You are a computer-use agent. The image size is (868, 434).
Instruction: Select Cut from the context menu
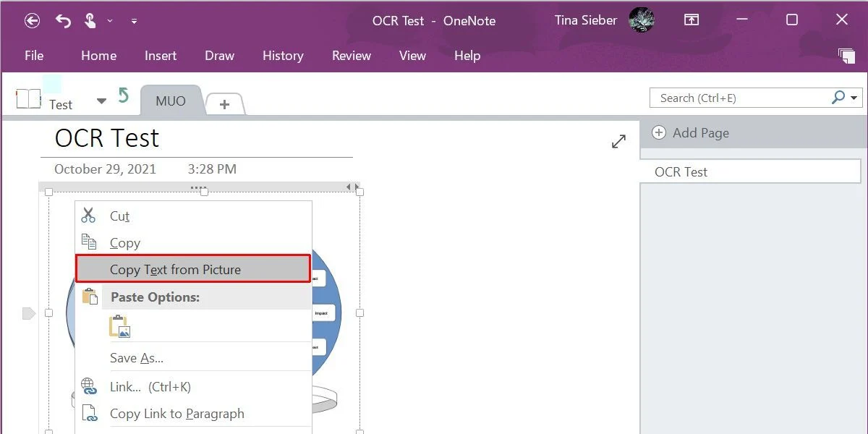pos(120,216)
